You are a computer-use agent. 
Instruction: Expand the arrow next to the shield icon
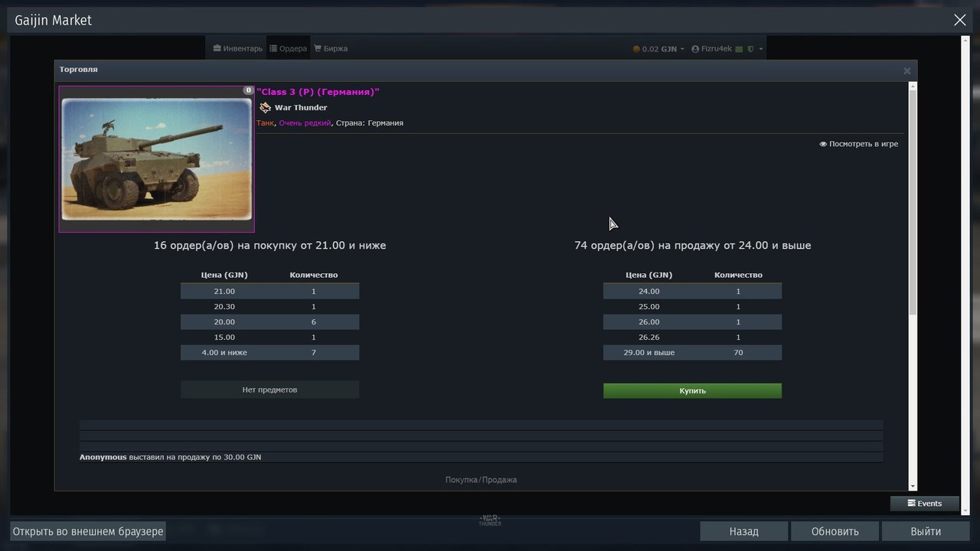(761, 49)
